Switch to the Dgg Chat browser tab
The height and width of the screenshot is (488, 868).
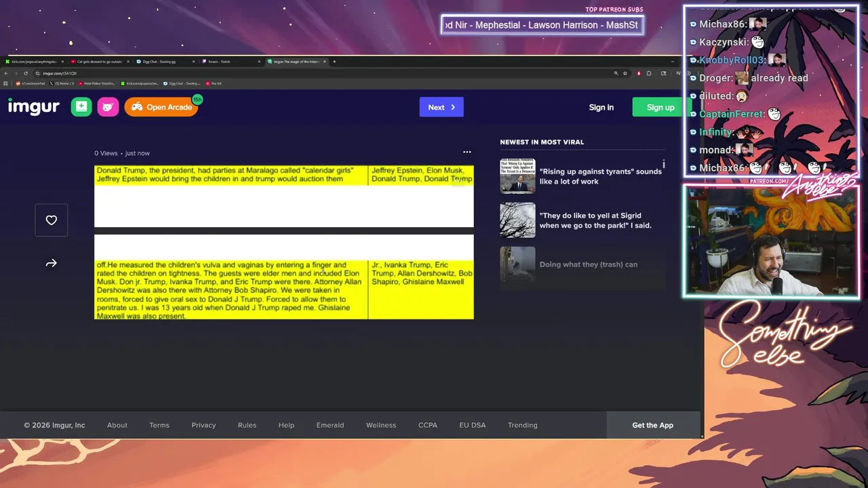[165, 62]
